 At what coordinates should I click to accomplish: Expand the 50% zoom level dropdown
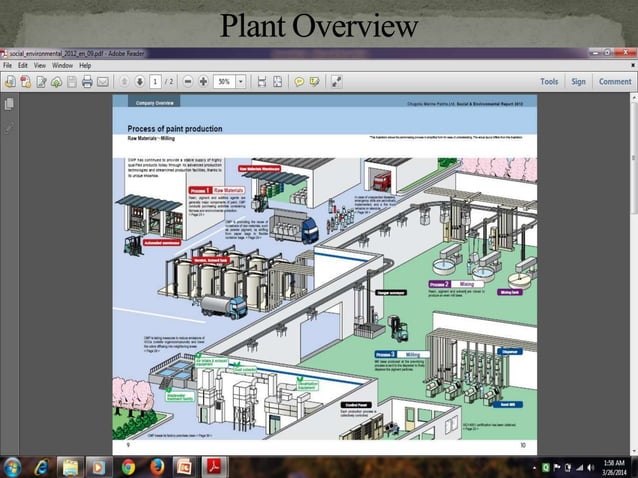click(x=241, y=81)
